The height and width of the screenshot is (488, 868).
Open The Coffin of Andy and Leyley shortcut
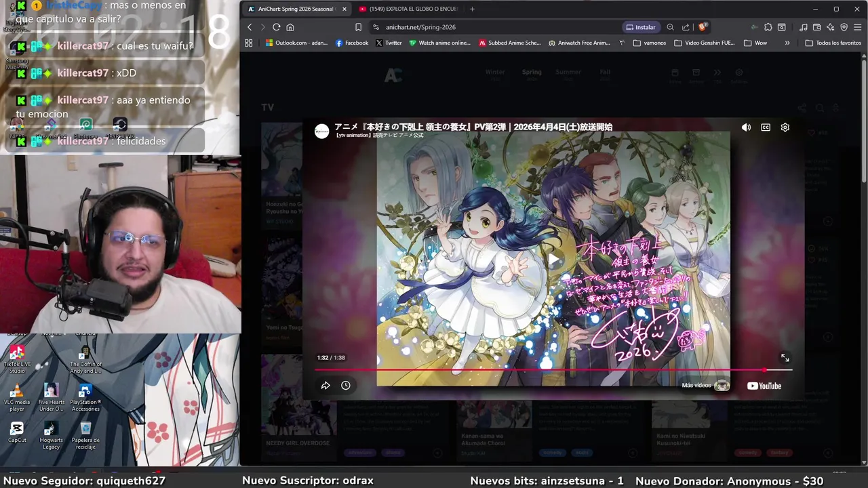pyautogui.click(x=85, y=361)
